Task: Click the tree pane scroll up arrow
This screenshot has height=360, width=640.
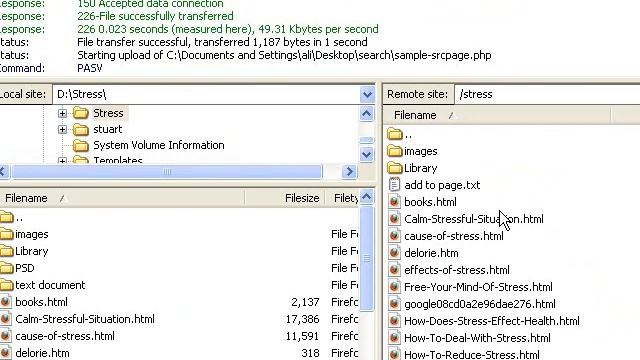Action: (x=367, y=113)
